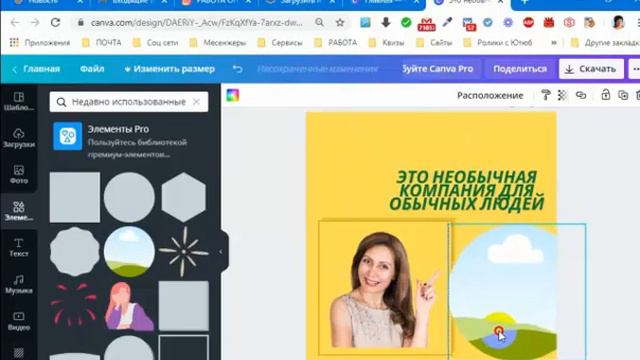Open the Uploads (Загрузки) sidebar tab
The width and height of the screenshot is (640, 360).
(19, 138)
